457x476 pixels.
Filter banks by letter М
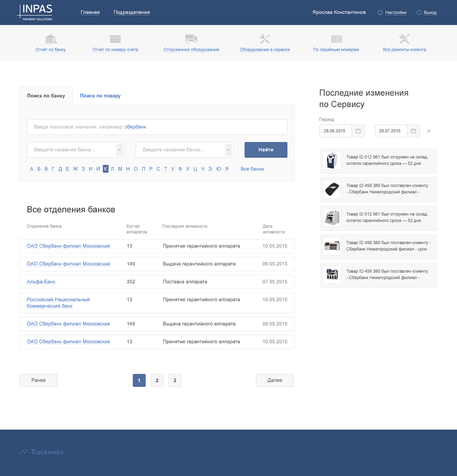pyautogui.click(x=120, y=169)
